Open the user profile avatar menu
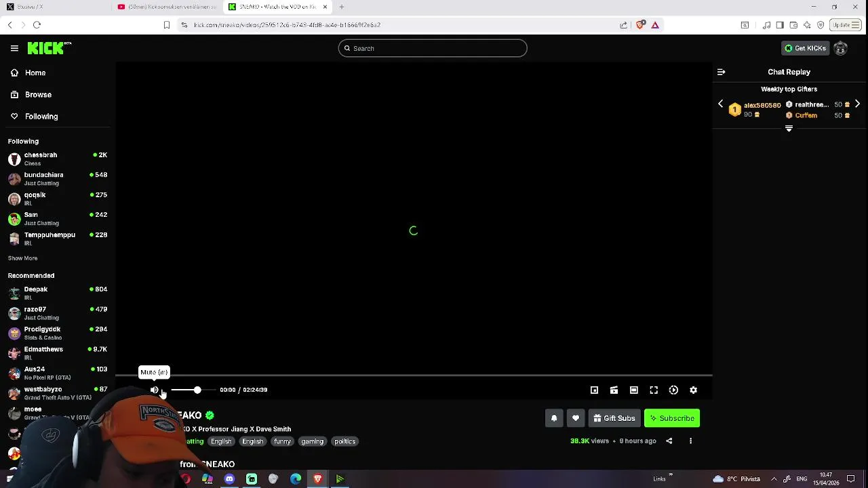This screenshot has height=488, width=868. [840, 48]
